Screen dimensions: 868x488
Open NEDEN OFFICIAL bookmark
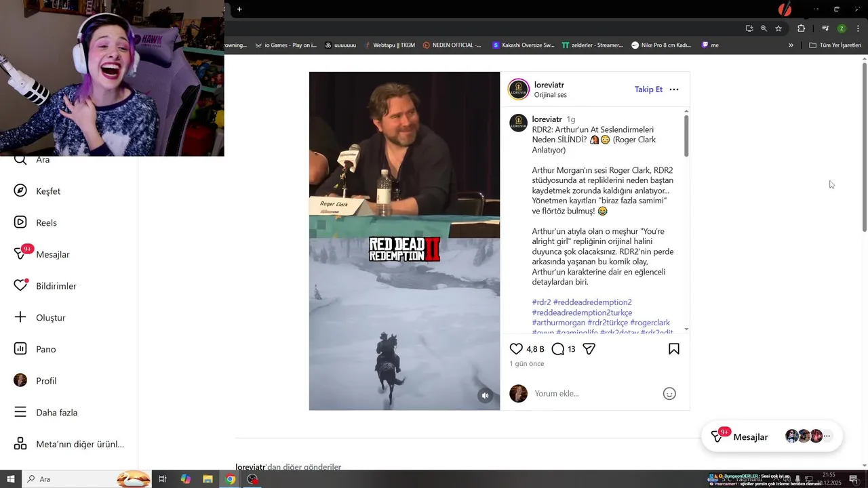(452, 45)
